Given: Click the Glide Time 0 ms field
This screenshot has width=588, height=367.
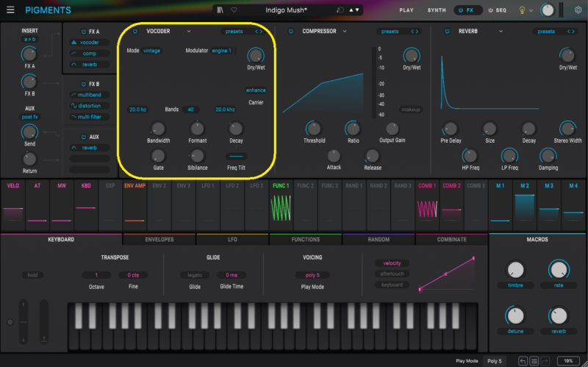Looking at the screenshot, I should tap(232, 275).
